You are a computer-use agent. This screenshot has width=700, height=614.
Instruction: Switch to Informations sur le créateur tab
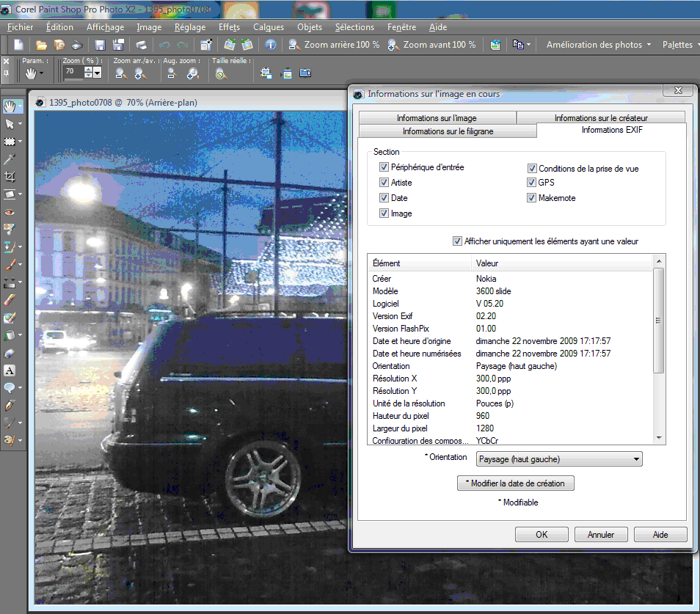601,118
